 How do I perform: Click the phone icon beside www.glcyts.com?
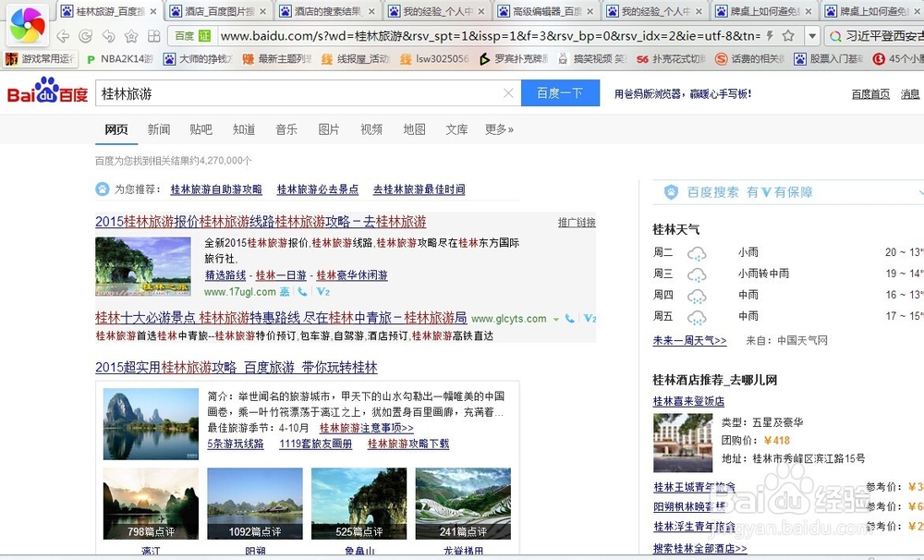pyautogui.click(x=570, y=318)
